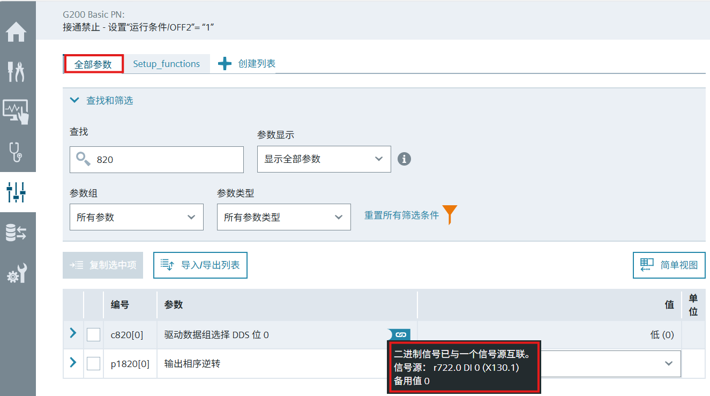This screenshot has height=396, width=710.
Task: Switch to the 全部参数 tab
Action: [x=93, y=64]
